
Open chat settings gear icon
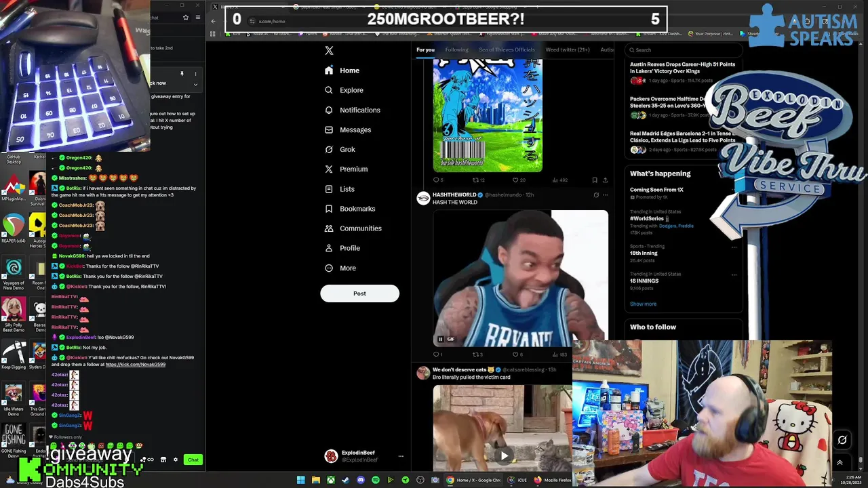click(x=176, y=460)
